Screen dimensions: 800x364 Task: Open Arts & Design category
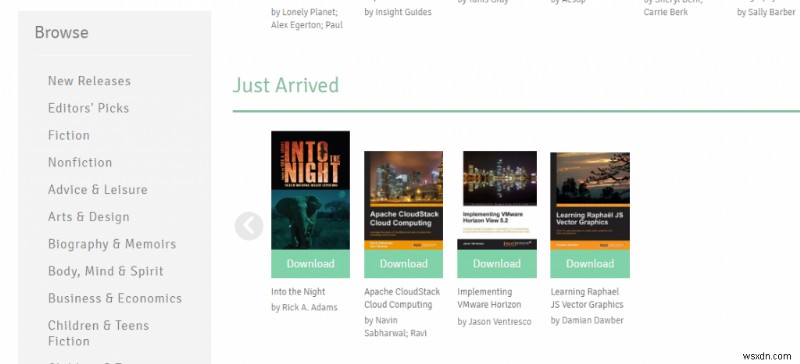pyautogui.click(x=89, y=216)
